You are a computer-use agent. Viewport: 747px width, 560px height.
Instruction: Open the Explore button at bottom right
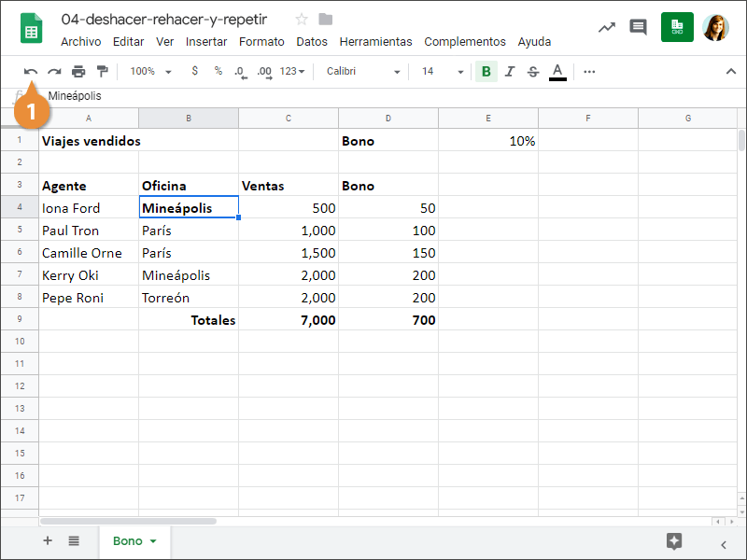(674, 541)
